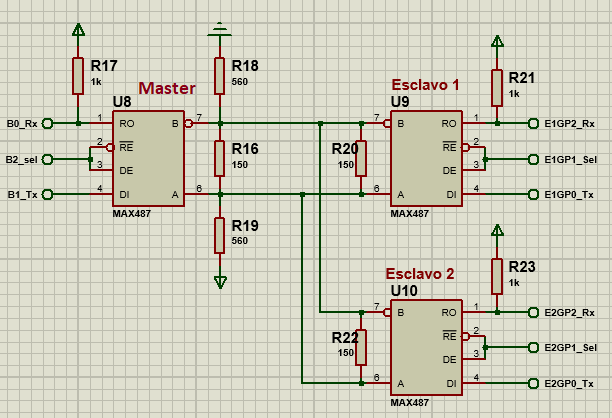Select resistor R21 component body
Screen dimensions: 612x418
coord(497,88)
